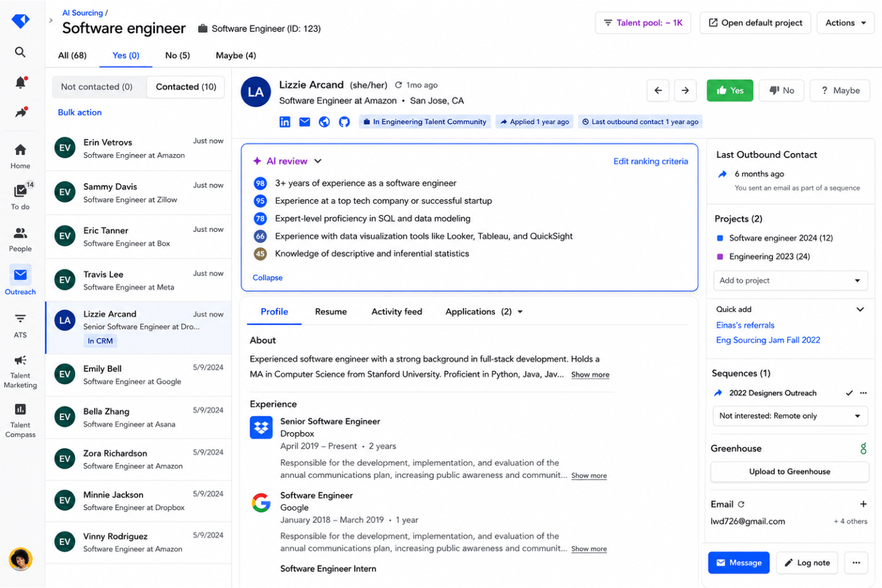Click the Google company logo

point(261,502)
